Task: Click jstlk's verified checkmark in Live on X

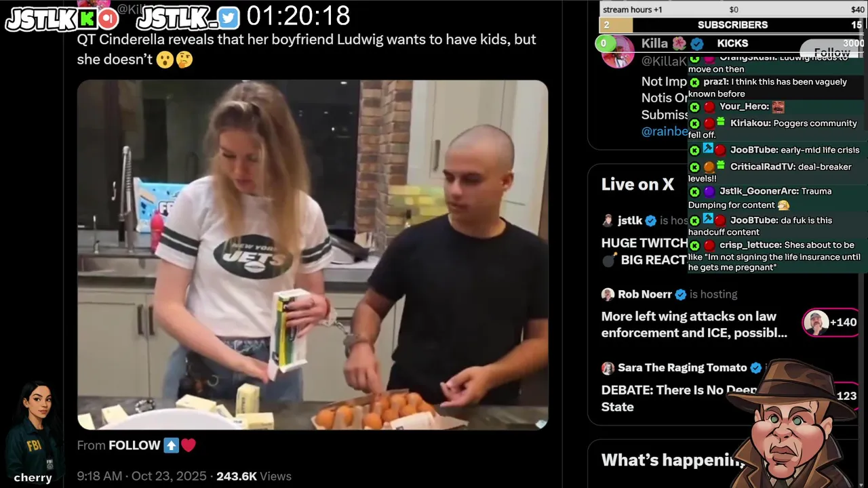Action: tap(650, 221)
